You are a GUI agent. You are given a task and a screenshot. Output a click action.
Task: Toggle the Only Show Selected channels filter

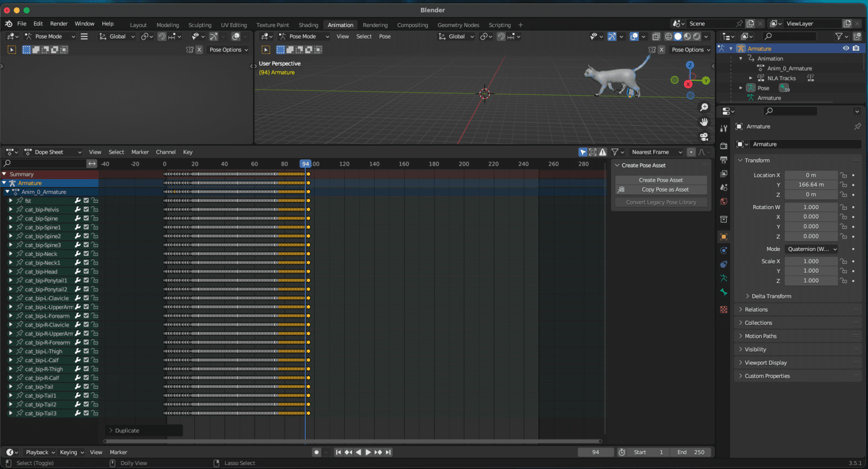pyautogui.click(x=583, y=152)
